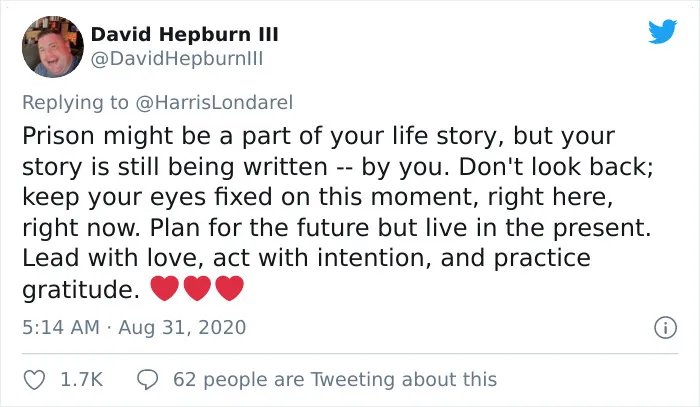Image resolution: width=700 pixels, height=407 pixels.
Task: Open the @HarrisLondarel mention link
Action: (x=214, y=103)
